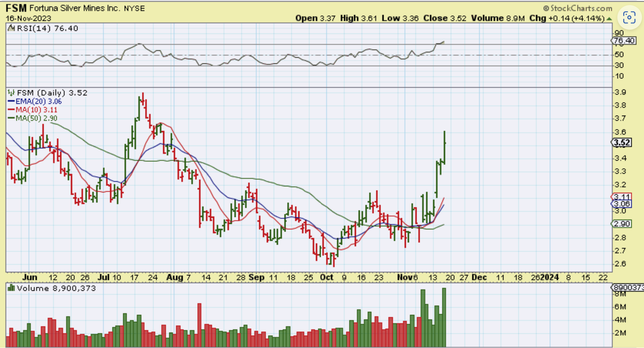Click the 90 level on the RSI axis

point(619,33)
